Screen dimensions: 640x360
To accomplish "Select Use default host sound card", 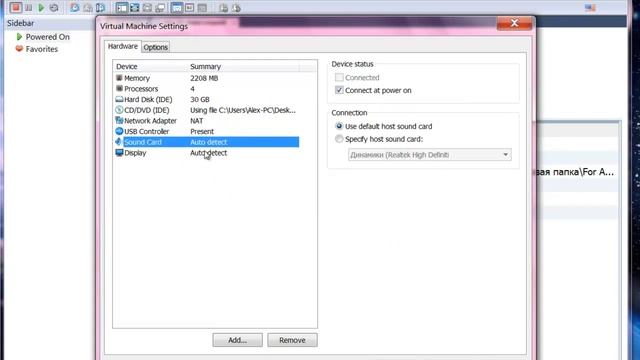I will (x=339, y=126).
